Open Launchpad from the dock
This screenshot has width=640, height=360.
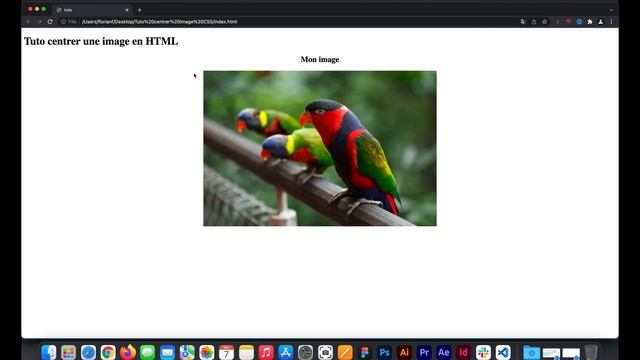[x=68, y=352]
